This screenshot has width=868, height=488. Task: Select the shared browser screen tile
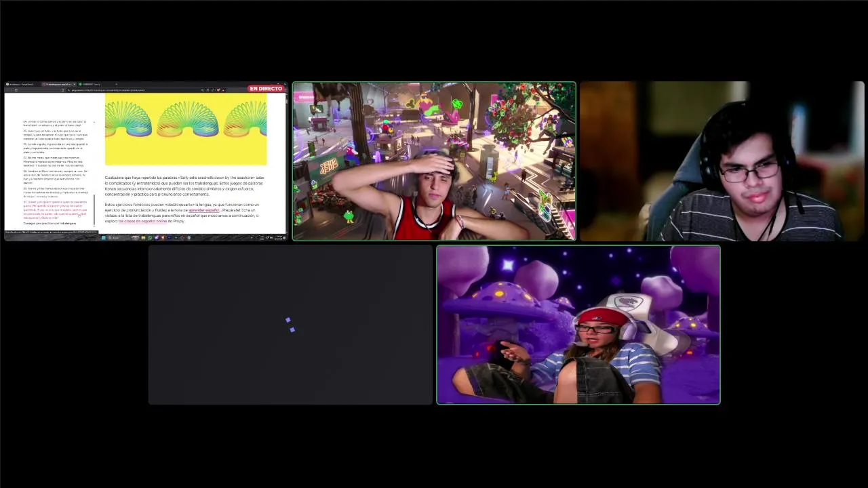coord(146,161)
